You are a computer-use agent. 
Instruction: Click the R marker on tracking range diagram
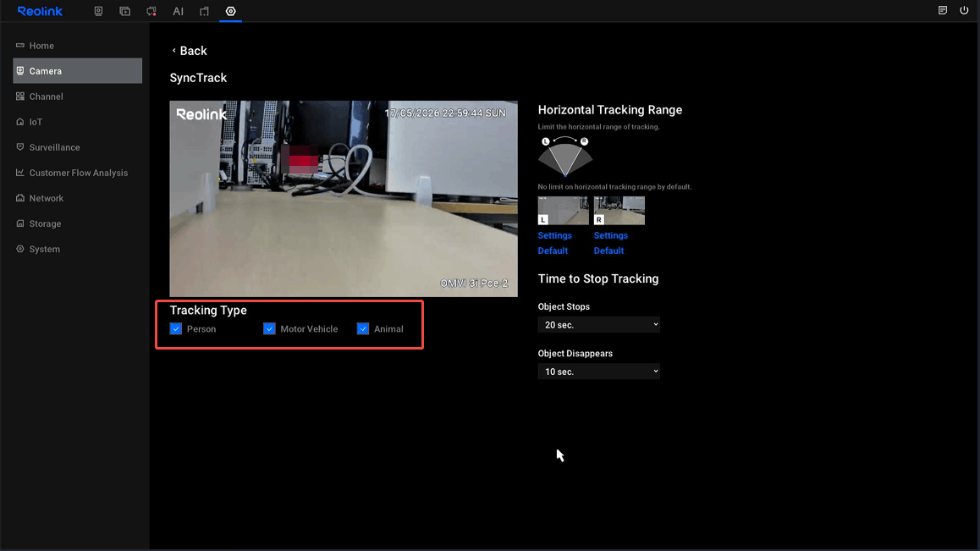pyautogui.click(x=585, y=141)
